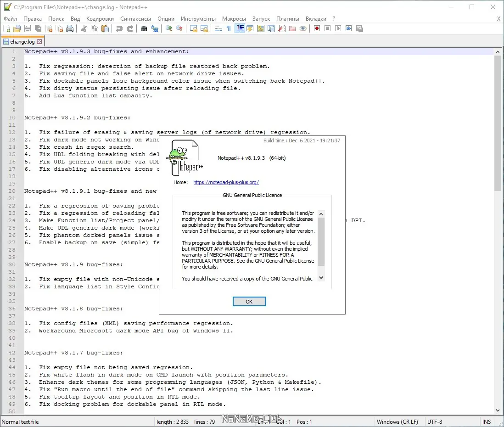Click the Open file toolbar icon
This screenshot has height=427, width=504.
point(17,28)
